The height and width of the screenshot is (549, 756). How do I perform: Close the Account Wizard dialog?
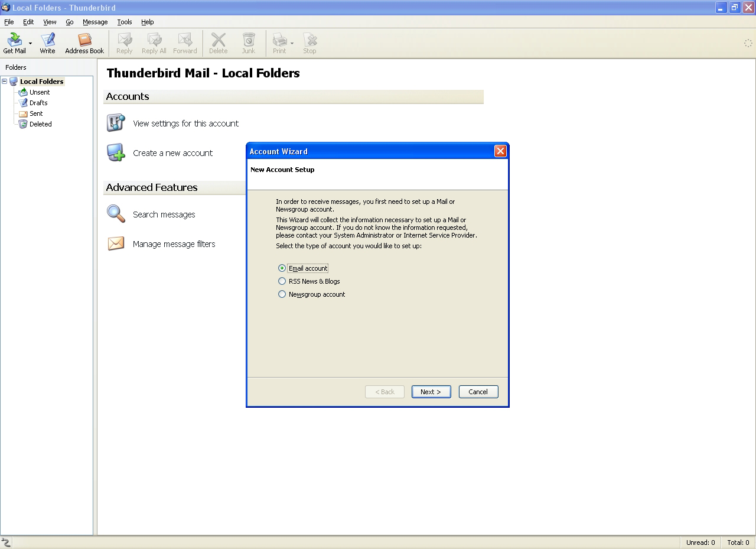point(500,151)
